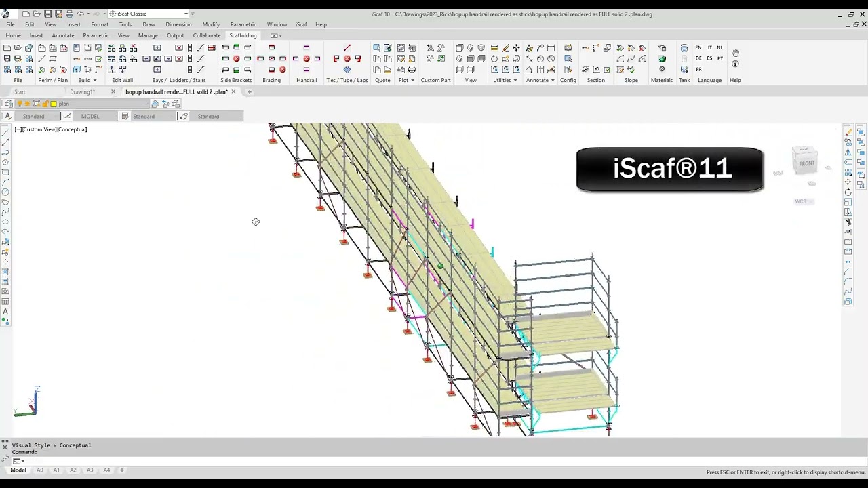The height and width of the screenshot is (488, 868).
Task: Switch to the A3 layout tab
Action: (90, 470)
